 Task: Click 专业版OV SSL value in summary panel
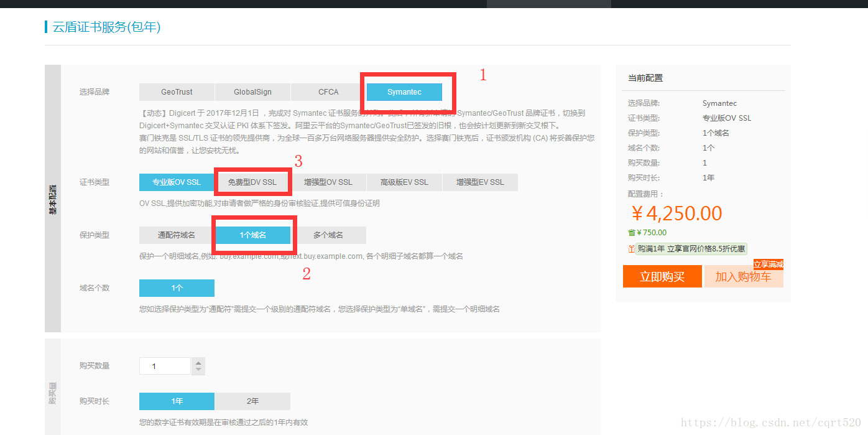pos(727,118)
